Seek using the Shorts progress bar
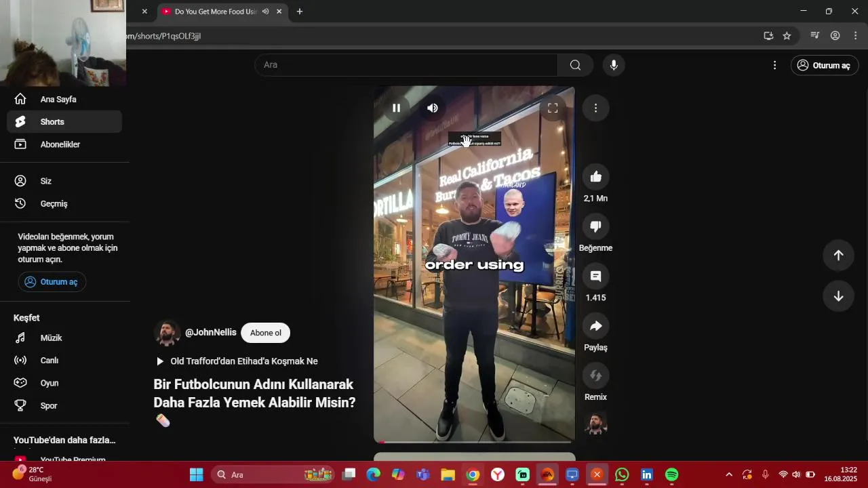The width and height of the screenshot is (868, 488). (x=474, y=442)
